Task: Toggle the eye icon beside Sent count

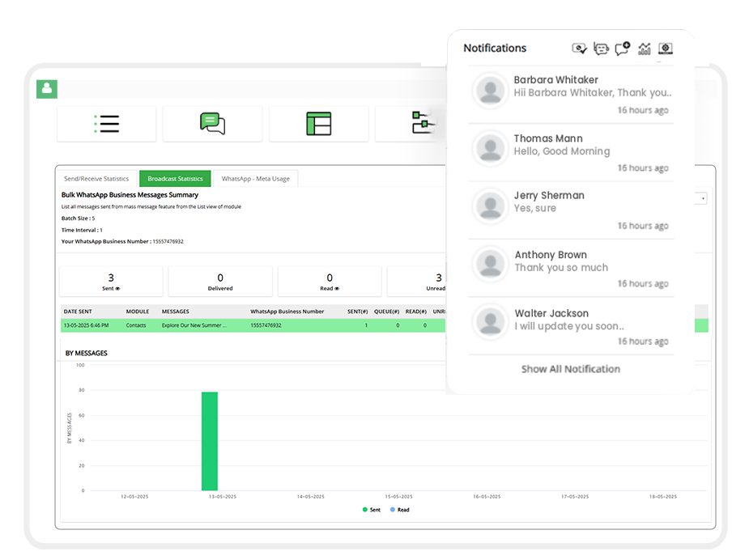Action: (x=118, y=288)
